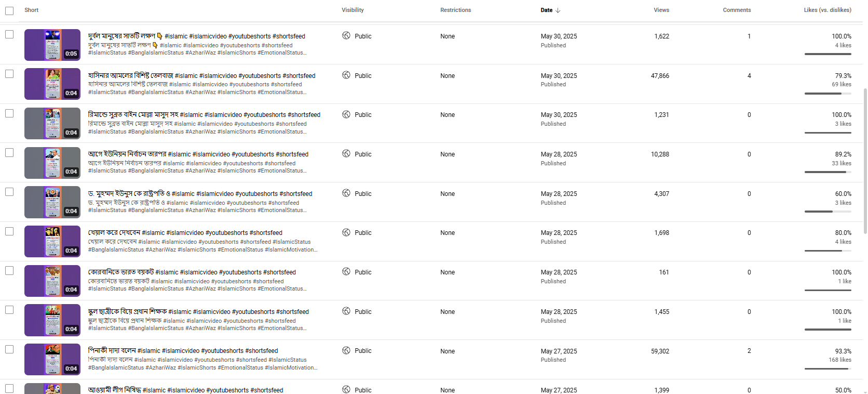This screenshot has width=868, height=394.
Task: Open visibility dropdown labeled Public for bottom 1,399-views short
Action: pyautogui.click(x=357, y=390)
